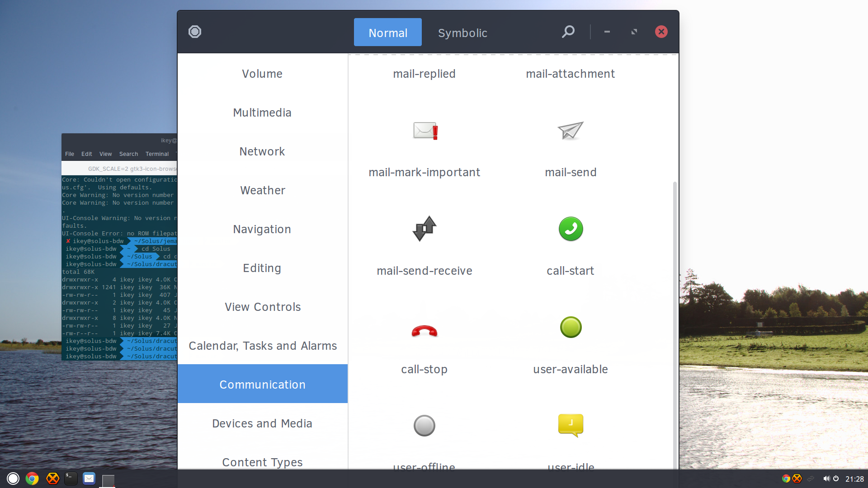
Task: Open the terminal from the taskbar
Action: pyautogui.click(x=71, y=479)
